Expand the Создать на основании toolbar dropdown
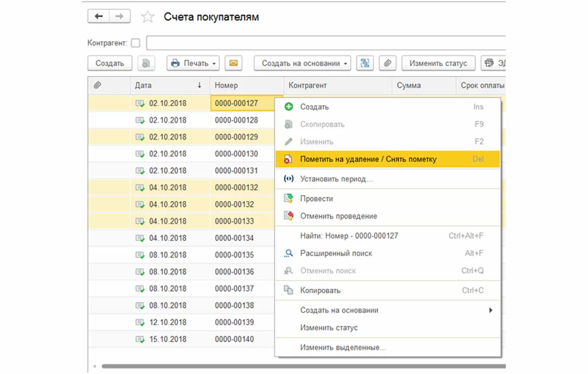This screenshot has width=588, height=374. [x=302, y=63]
